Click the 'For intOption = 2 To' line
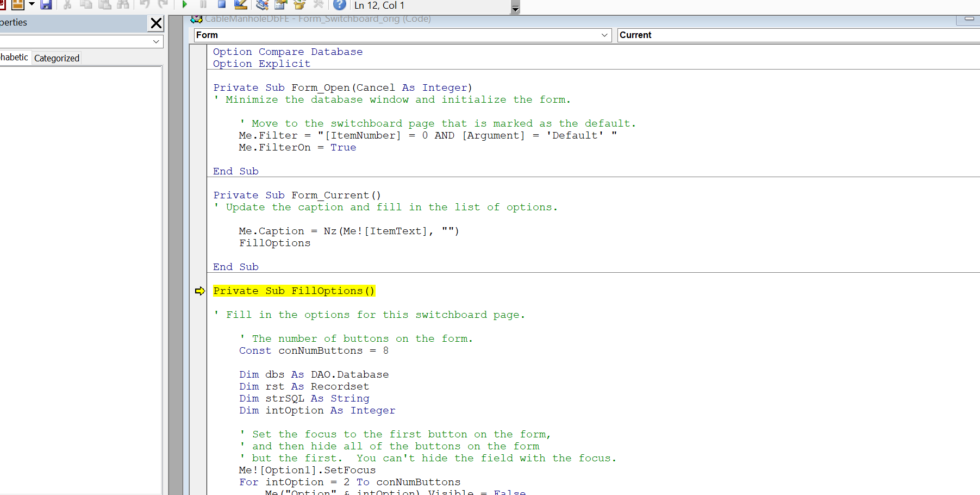 [x=349, y=482]
